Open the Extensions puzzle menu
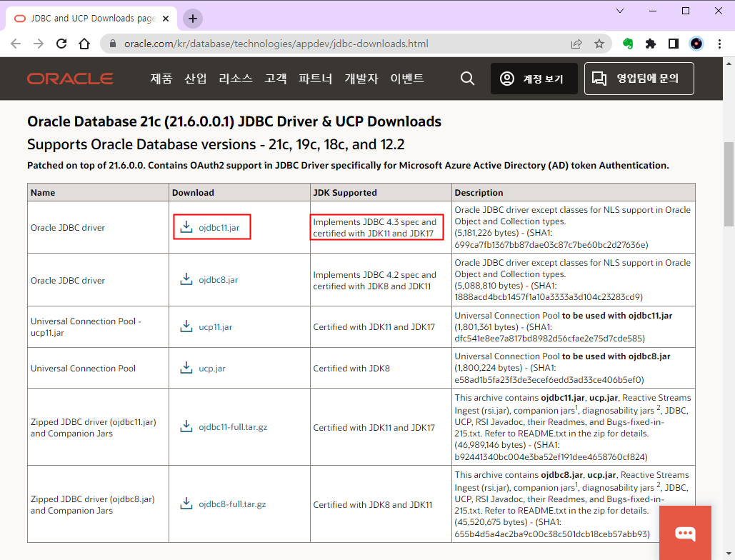 (x=651, y=44)
